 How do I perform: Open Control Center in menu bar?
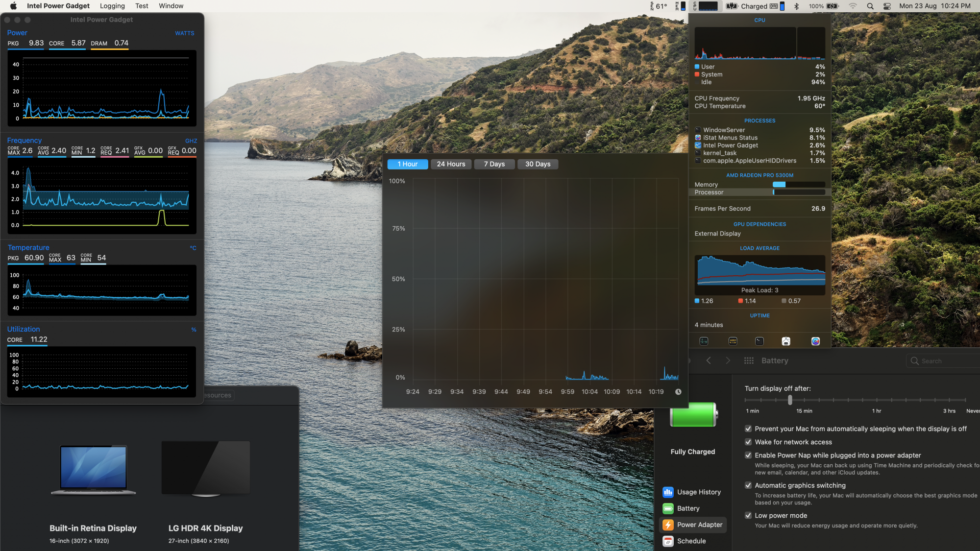[887, 6]
